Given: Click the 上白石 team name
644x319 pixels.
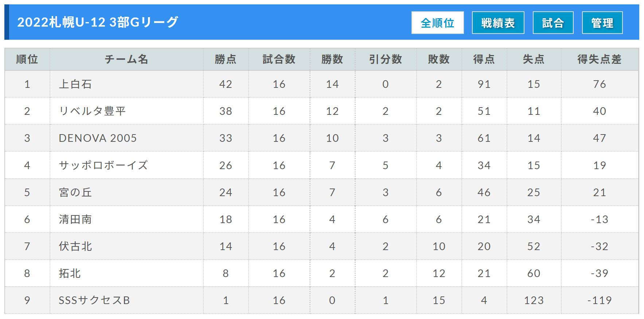Looking at the screenshot, I should coord(75,84).
